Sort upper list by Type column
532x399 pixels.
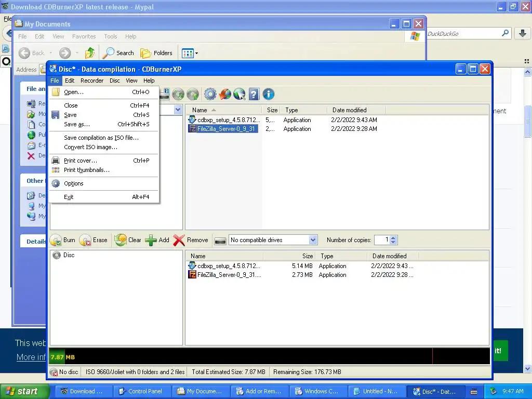click(x=304, y=110)
